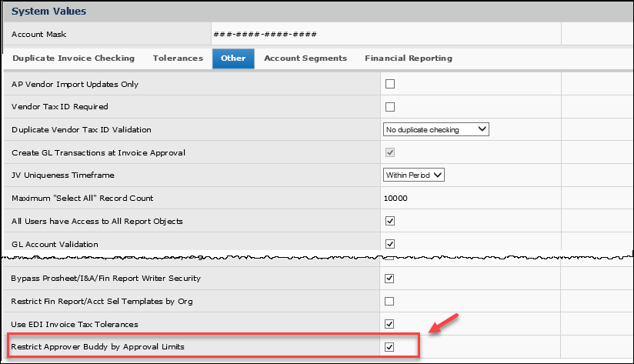Toggle Create GL Transactions at Invoice Approval
The width and height of the screenshot is (634, 364).
(389, 152)
